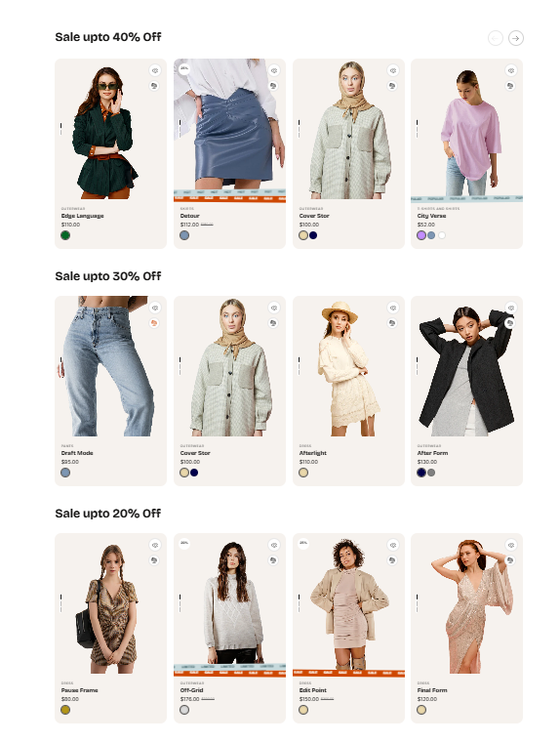Choose the gray color swatch for After Form

click(x=431, y=473)
